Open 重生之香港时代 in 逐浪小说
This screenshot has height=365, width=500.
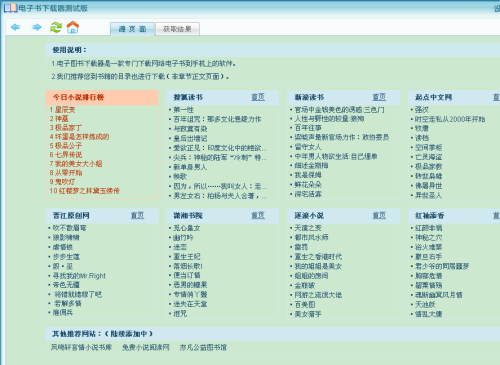pyautogui.click(x=318, y=257)
